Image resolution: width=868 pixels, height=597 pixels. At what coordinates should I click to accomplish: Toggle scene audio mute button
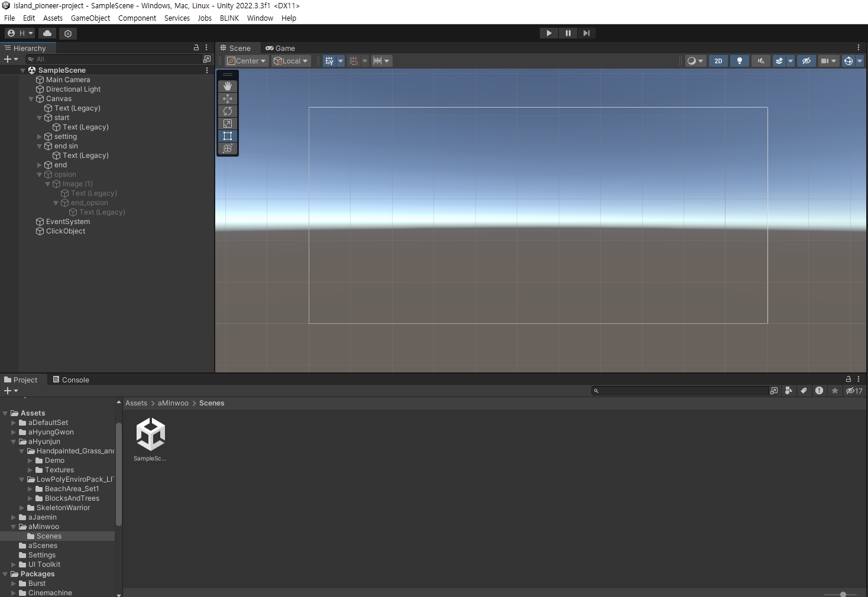click(760, 61)
